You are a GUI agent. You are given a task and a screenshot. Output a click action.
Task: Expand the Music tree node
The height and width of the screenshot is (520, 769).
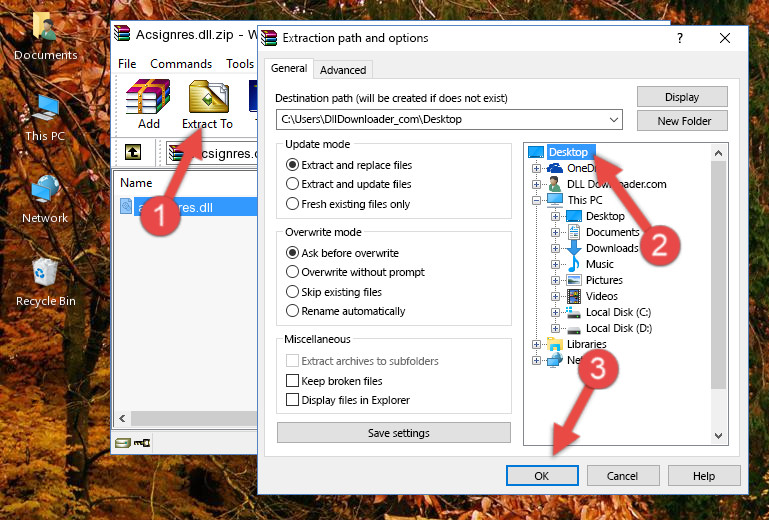point(555,264)
